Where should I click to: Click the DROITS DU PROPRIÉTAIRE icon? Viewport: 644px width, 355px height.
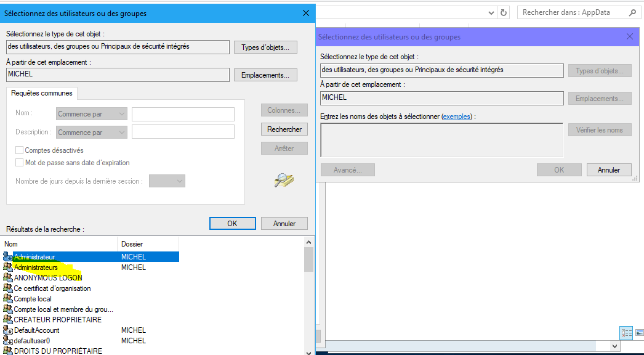8,351
